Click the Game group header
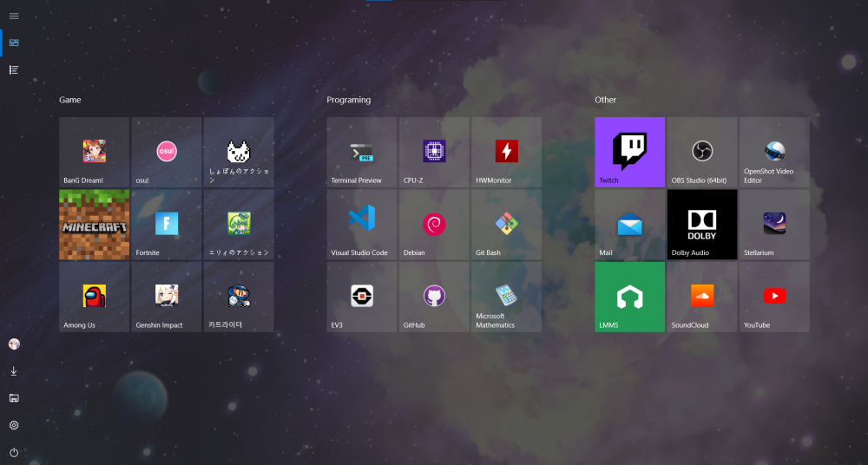Image resolution: width=868 pixels, height=465 pixels. 70,100
